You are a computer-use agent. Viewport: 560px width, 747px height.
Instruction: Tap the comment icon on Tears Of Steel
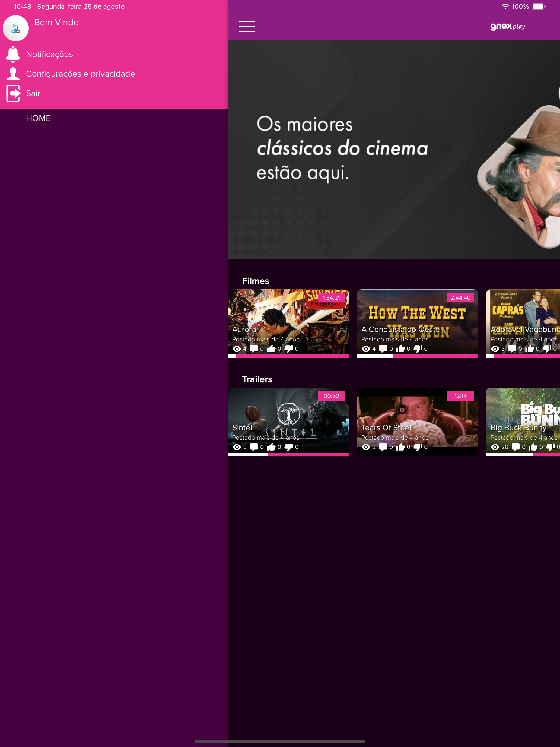[383, 447]
